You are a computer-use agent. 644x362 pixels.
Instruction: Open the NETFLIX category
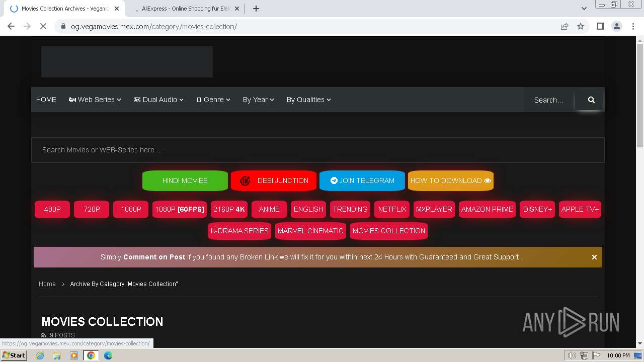point(392,209)
